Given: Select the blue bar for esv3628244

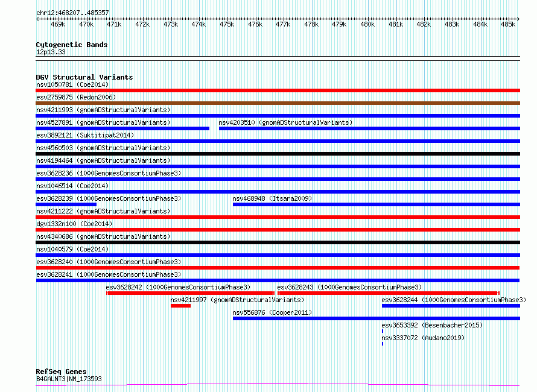Looking at the screenshot, I should point(451,306).
